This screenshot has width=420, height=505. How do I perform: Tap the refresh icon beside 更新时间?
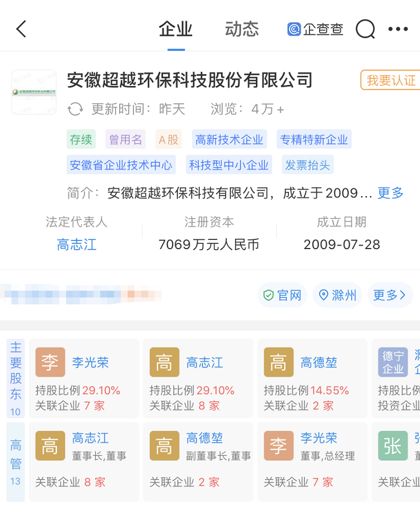pos(75,109)
